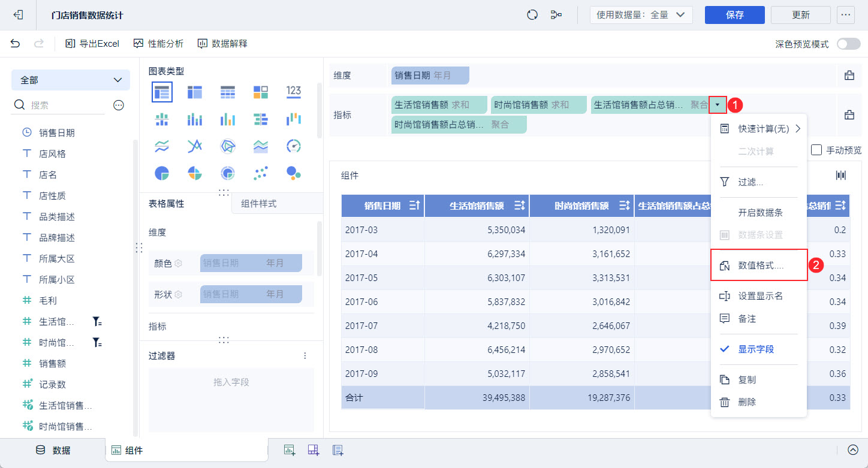Toggle sort on 时尚馆销售额 column header
This screenshot has height=468, width=868.
tap(625, 206)
